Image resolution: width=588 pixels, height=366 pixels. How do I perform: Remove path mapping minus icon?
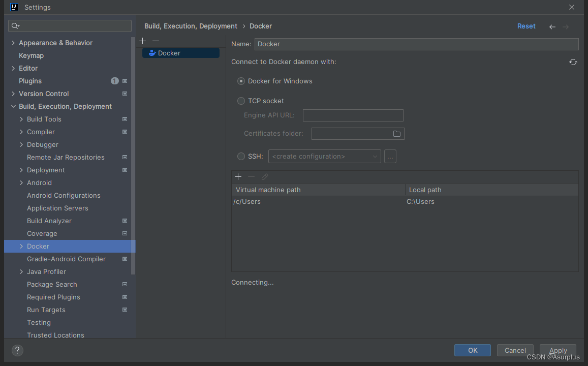pos(251,176)
